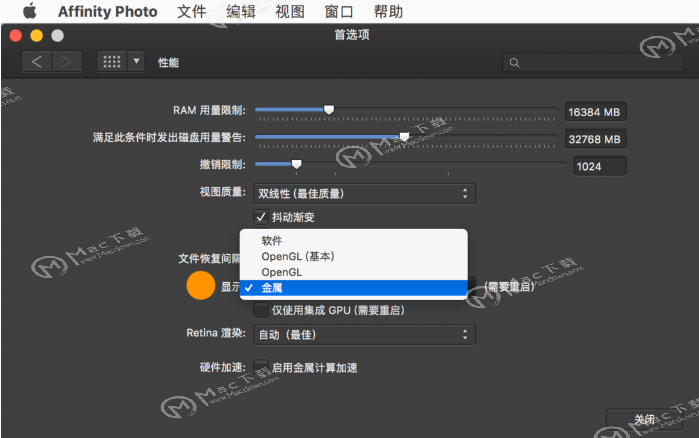699x438 pixels.
Task: Click the preferences search field
Action: (x=593, y=62)
